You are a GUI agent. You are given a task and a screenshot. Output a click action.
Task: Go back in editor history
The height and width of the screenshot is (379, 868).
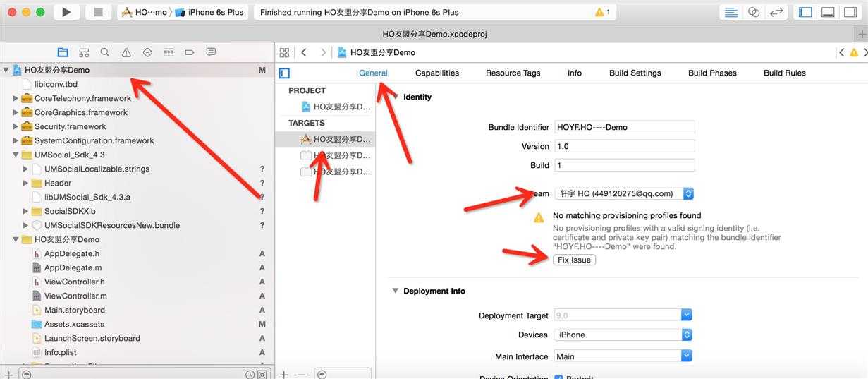(304, 52)
